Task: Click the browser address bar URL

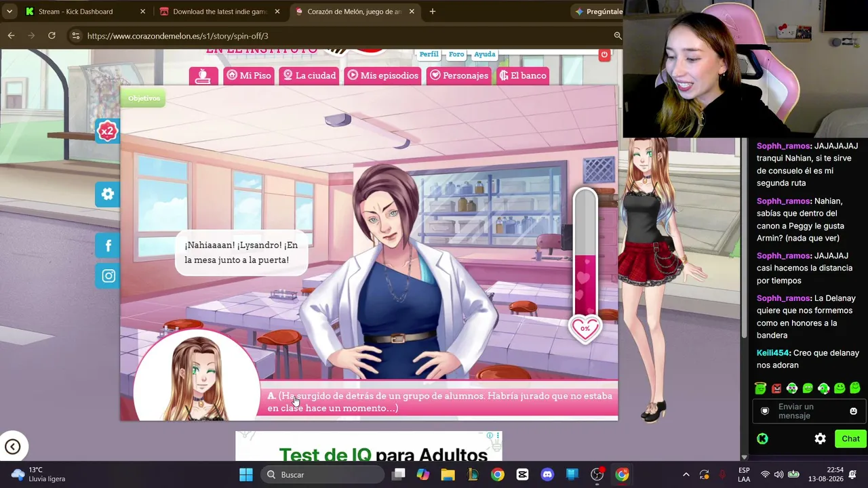Action: (x=178, y=36)
